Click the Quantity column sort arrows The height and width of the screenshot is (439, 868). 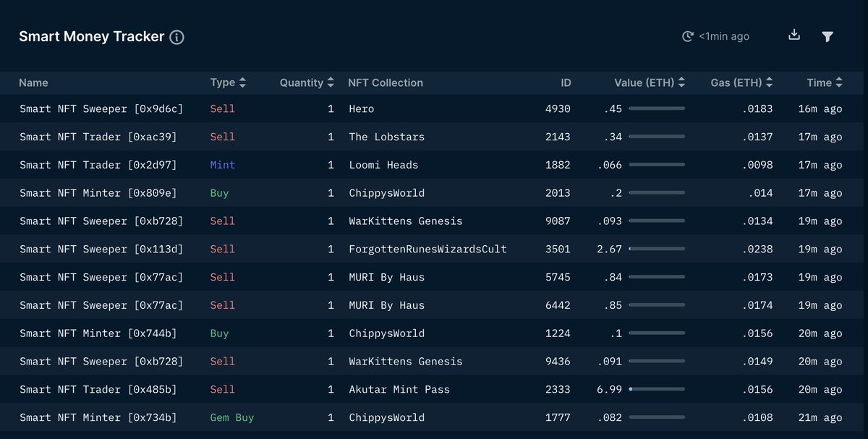330,82
